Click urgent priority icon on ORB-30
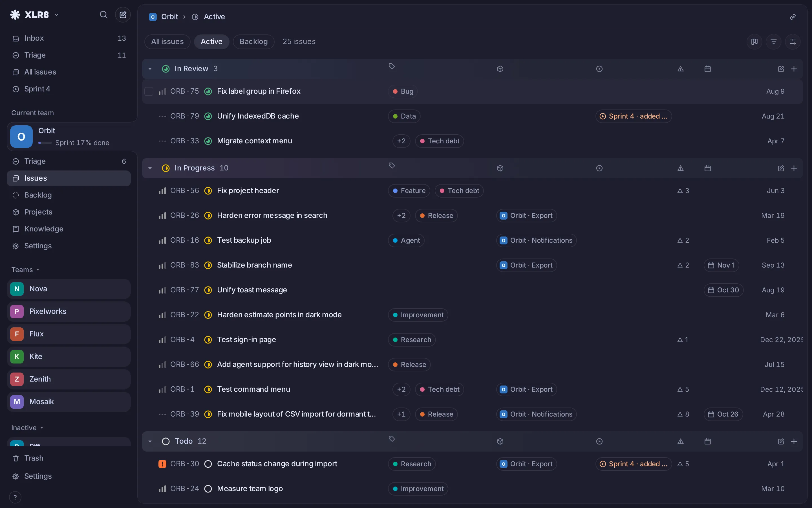The height and width of the screenshot is (508, 812). (x=162, y=464)
